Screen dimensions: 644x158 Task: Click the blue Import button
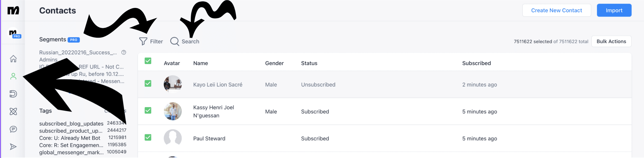[x=614, y=10]
